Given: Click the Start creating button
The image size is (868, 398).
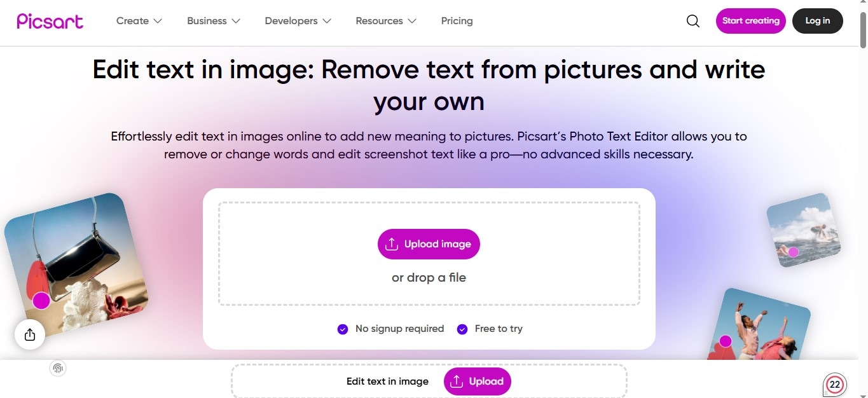Looking at the screenshot, I should [x=751, y=21].
